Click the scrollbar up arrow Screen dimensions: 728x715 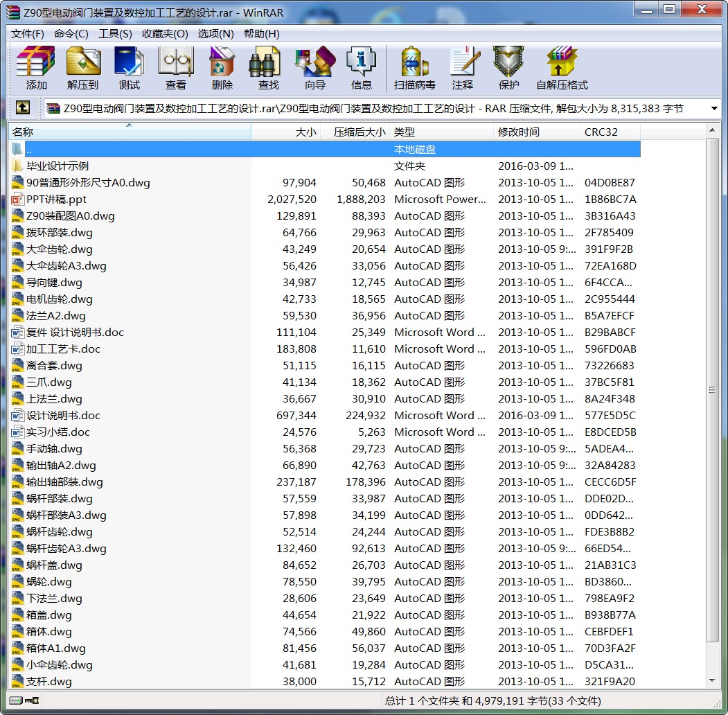click(x=712, y=130)
